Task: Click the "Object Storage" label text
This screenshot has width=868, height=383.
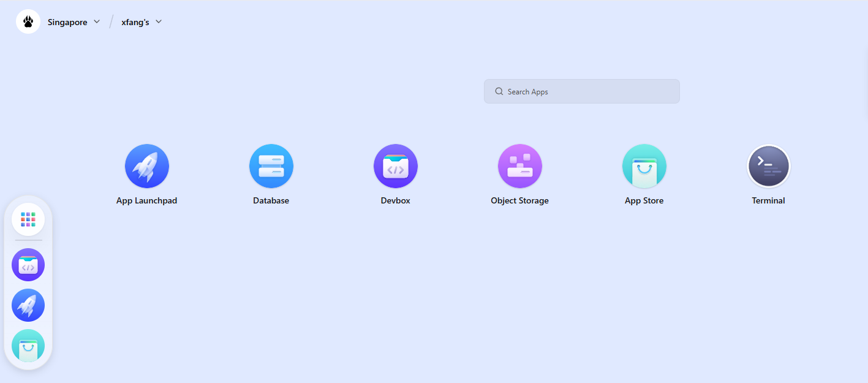Action: (x=520, y=200)
